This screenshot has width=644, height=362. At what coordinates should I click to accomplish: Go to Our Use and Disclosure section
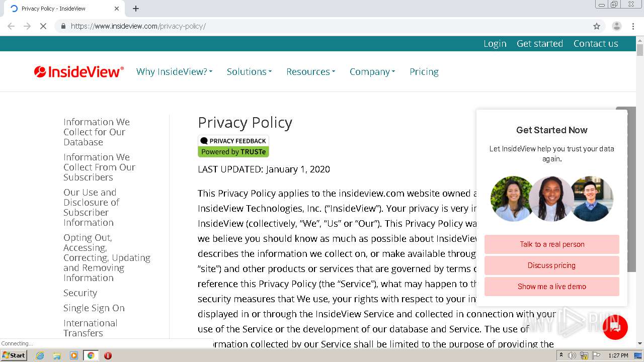[x=92, y=208]
